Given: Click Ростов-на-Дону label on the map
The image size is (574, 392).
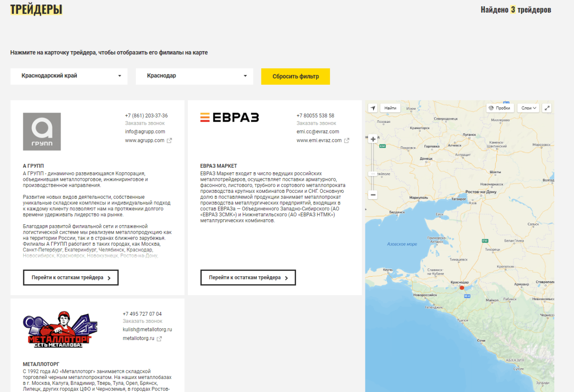Looking at the screenshot, I should tap(482, 192).
